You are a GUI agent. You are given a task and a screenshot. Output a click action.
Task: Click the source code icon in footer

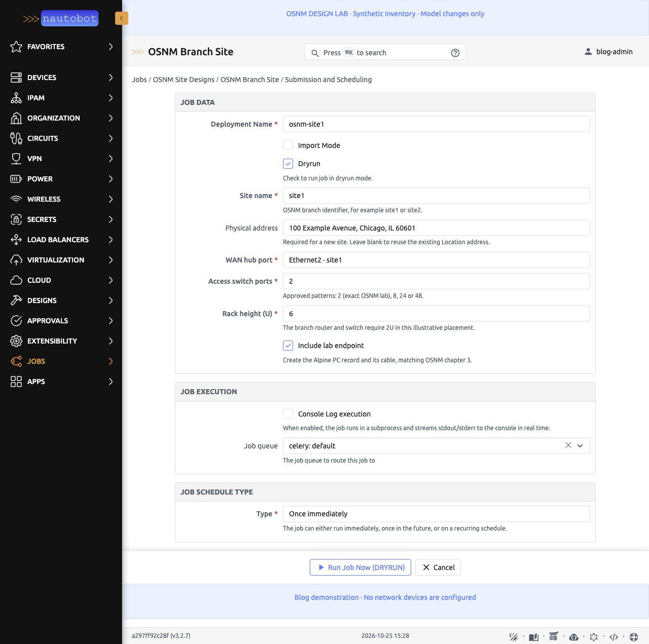point(614,637)
